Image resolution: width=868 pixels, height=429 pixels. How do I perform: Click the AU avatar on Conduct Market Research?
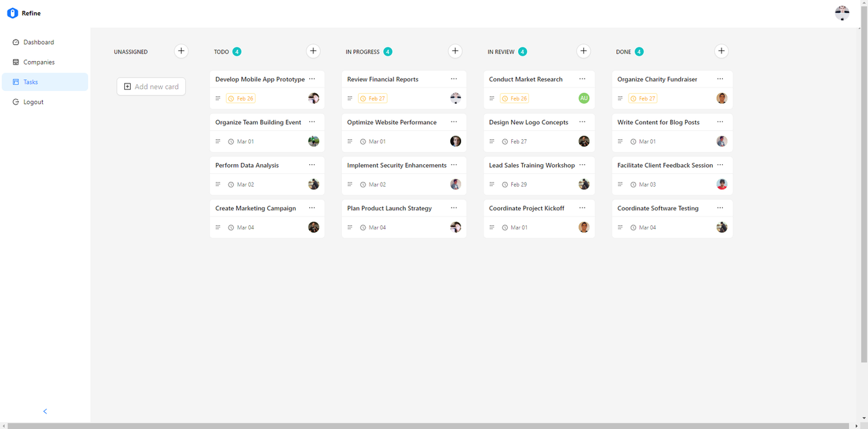[584, 98]
